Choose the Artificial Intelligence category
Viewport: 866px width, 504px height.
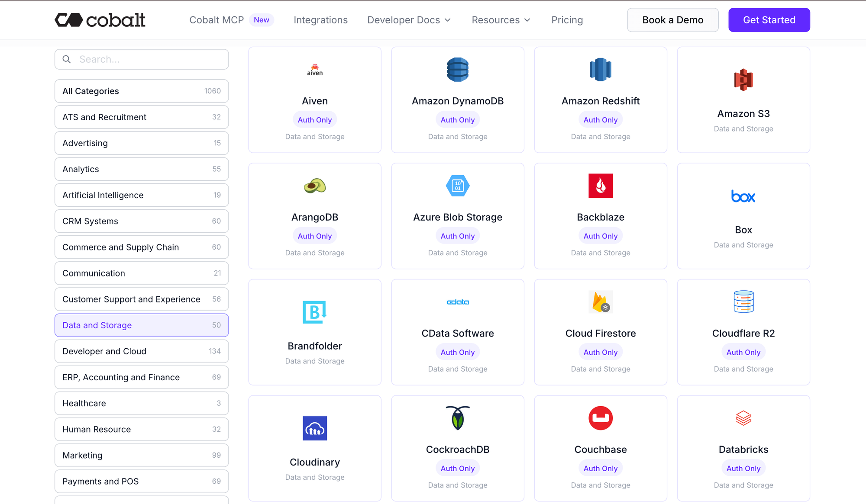click(142, 195)
